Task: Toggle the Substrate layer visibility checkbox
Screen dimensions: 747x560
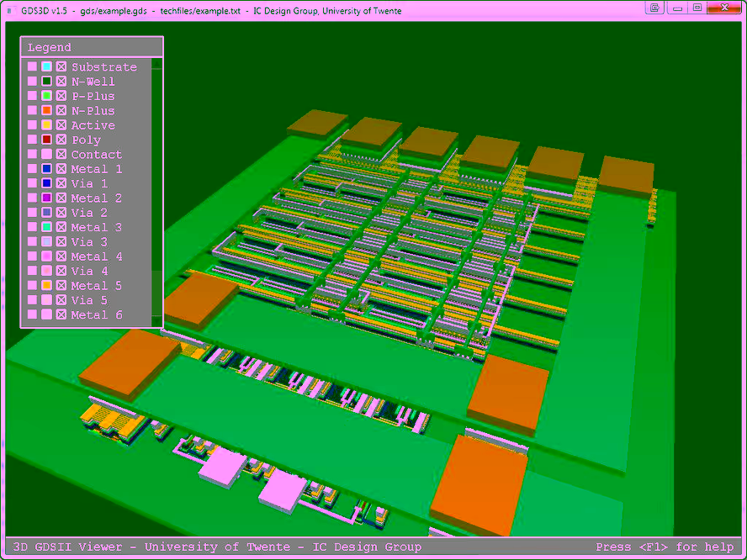Action: click(61, 66)
